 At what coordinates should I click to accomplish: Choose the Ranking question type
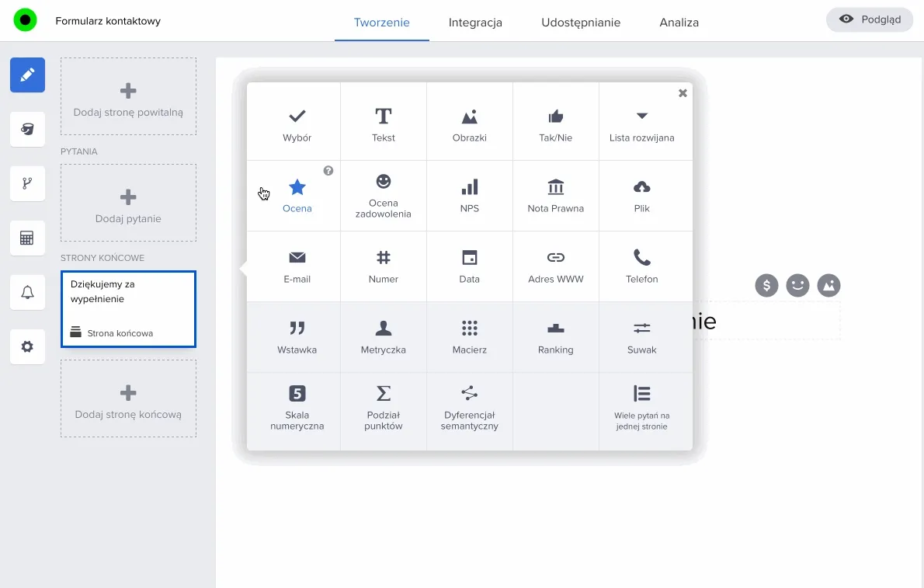[x=555, y=337]
